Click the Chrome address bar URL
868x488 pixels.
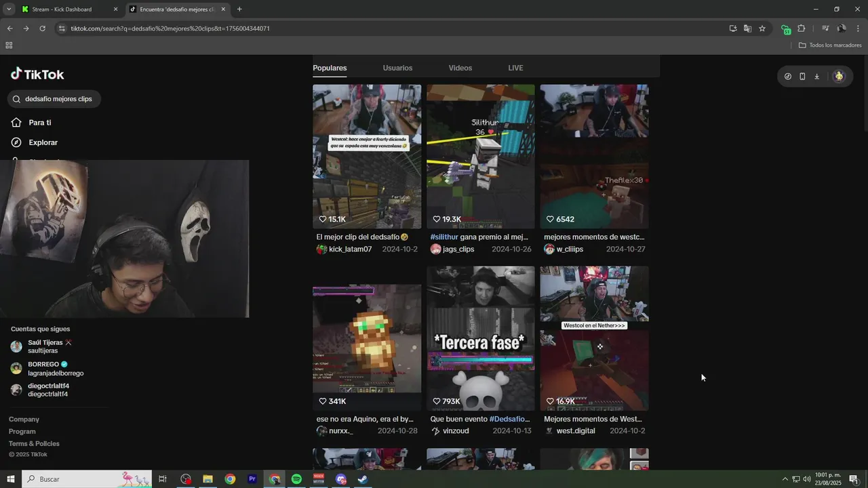coord(170,28)
